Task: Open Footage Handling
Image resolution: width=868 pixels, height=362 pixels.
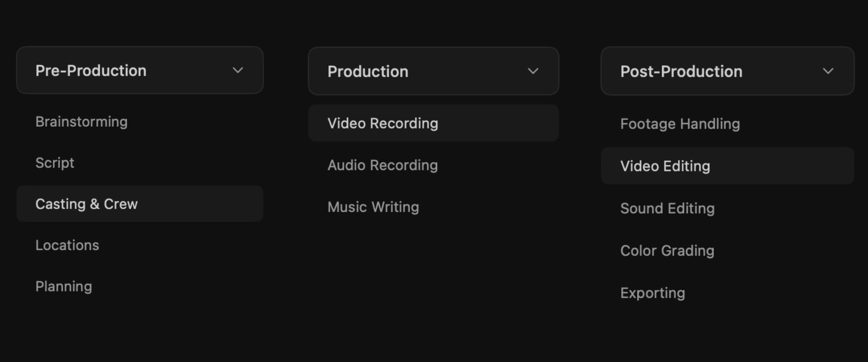Action: (680, 124)
